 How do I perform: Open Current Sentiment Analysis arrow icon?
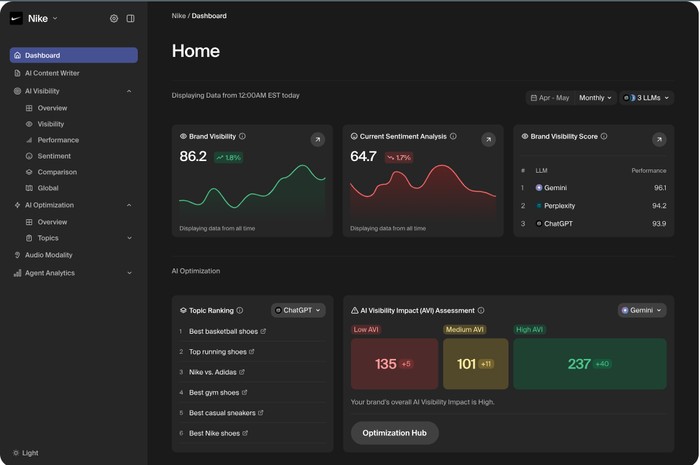click(488, 139)
